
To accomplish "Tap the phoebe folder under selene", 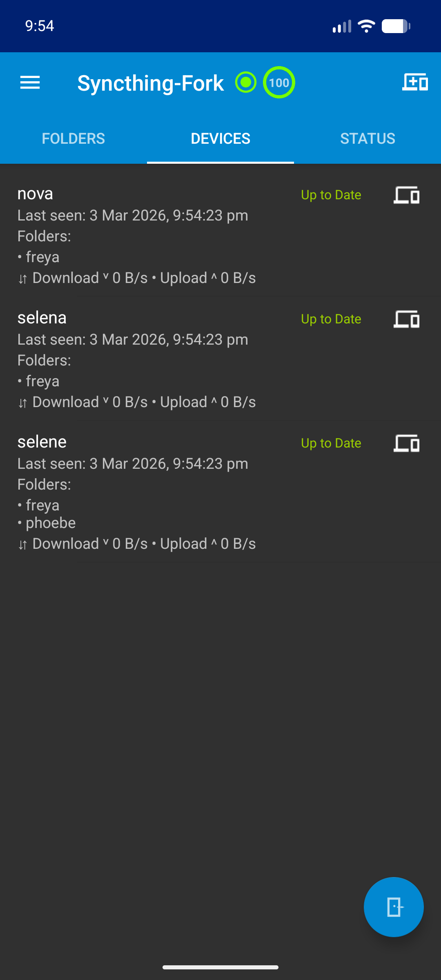I will point(51,523).
